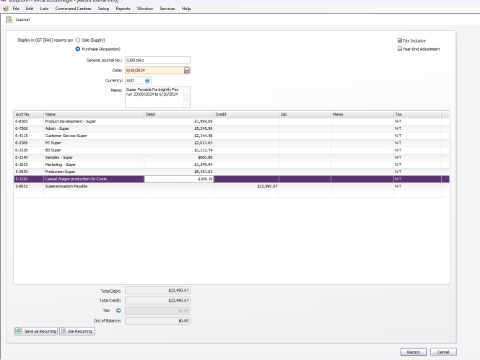Click the Cancel button
The image size is (480, 360).
(x=443, y=352)
